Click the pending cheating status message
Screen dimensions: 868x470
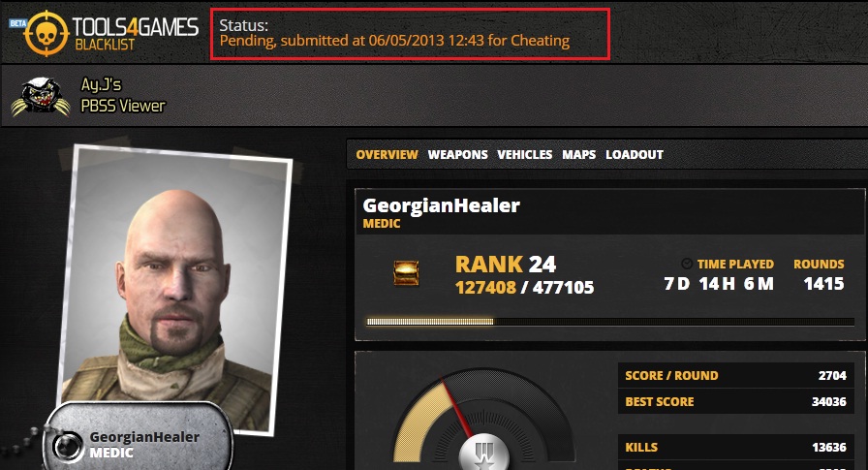coord(394,41)
